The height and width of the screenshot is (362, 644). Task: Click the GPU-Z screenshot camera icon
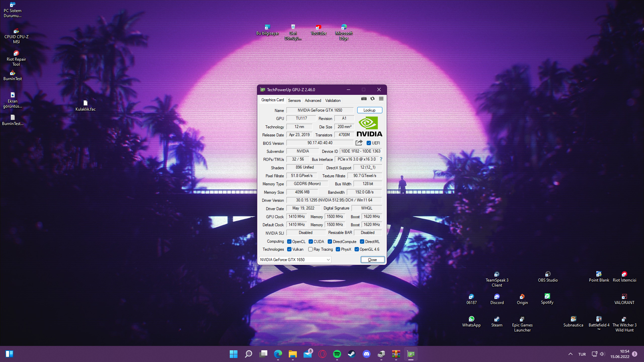coord(364,99)
